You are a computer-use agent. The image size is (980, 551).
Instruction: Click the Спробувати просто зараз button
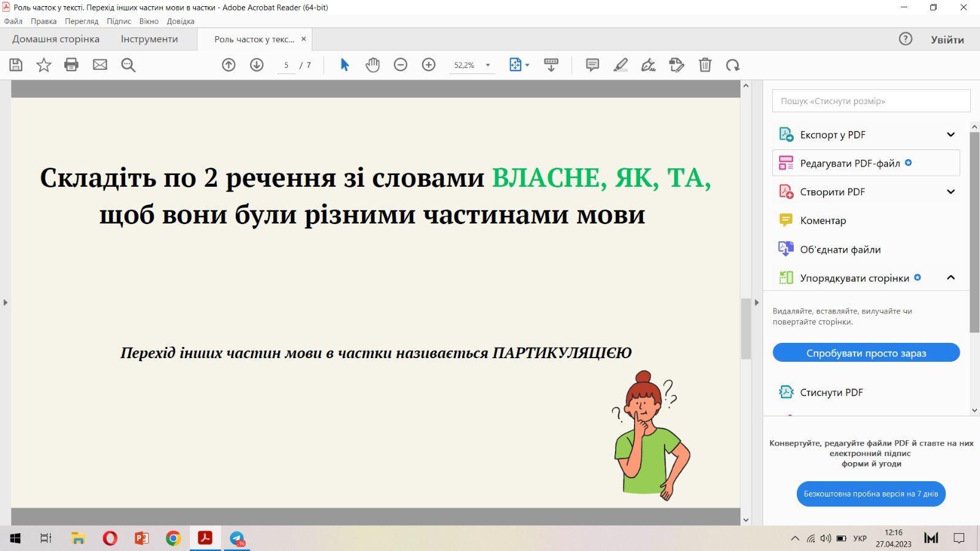click(x=865, y=353)
